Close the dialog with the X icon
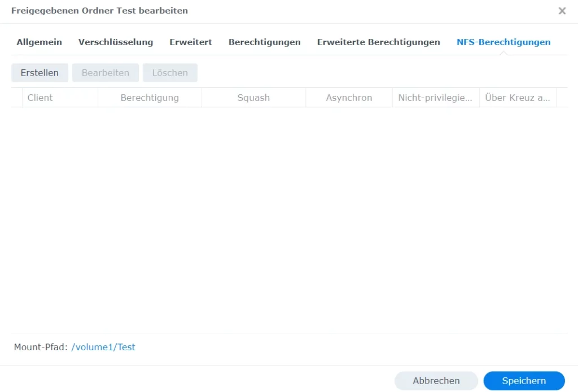Viewport: 578px width, 392px height. [x=562, y=11]
